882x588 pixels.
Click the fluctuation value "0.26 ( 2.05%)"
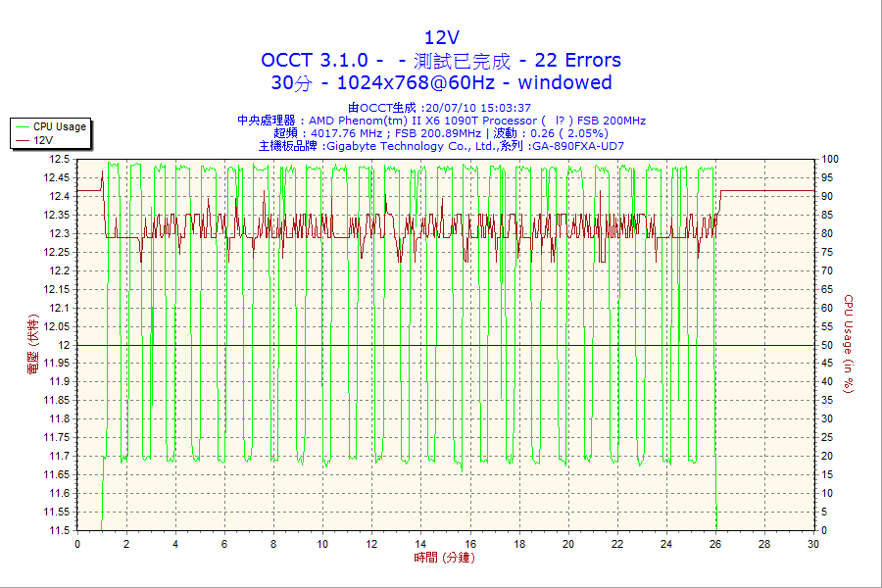coord(569,134)
